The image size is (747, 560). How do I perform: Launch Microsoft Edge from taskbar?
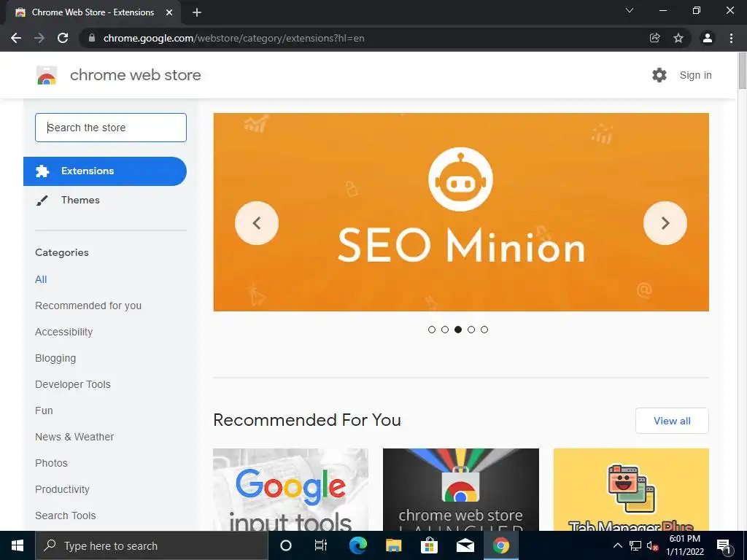pos(357,545)
